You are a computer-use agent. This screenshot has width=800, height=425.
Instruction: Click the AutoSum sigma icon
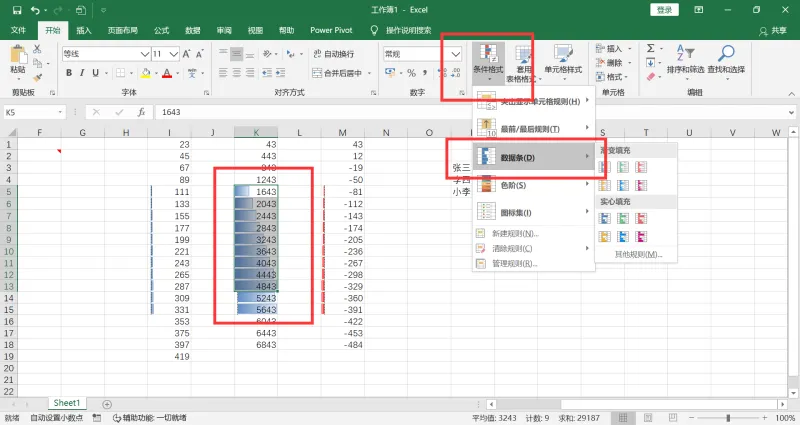pyautogui.click(x=651, y=48)
